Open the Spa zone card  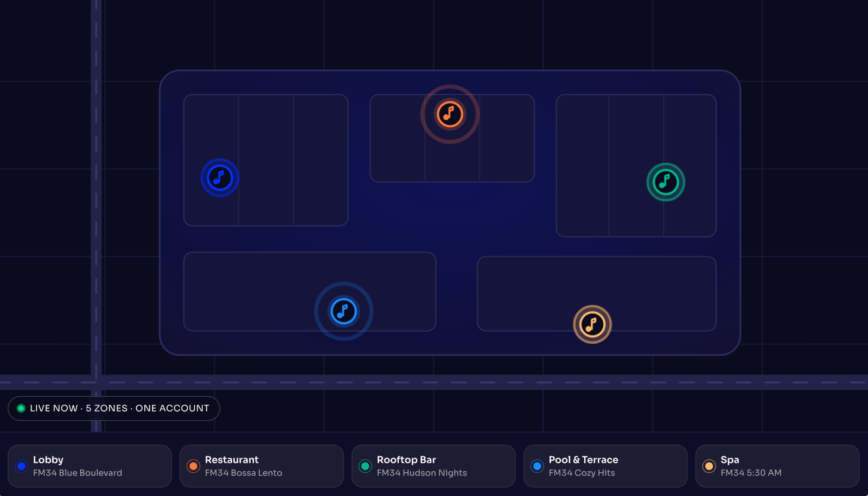(777, 466)
